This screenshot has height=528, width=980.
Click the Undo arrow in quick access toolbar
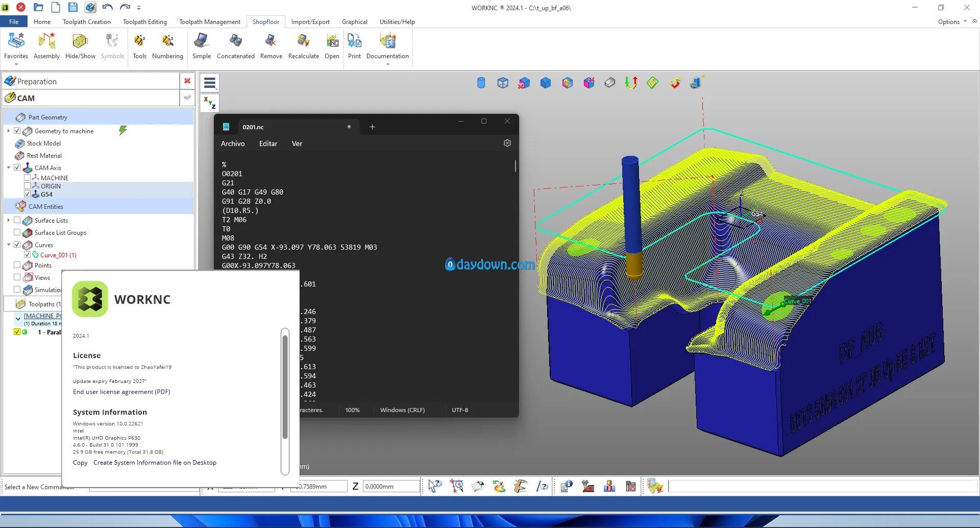tap(107, 7)
